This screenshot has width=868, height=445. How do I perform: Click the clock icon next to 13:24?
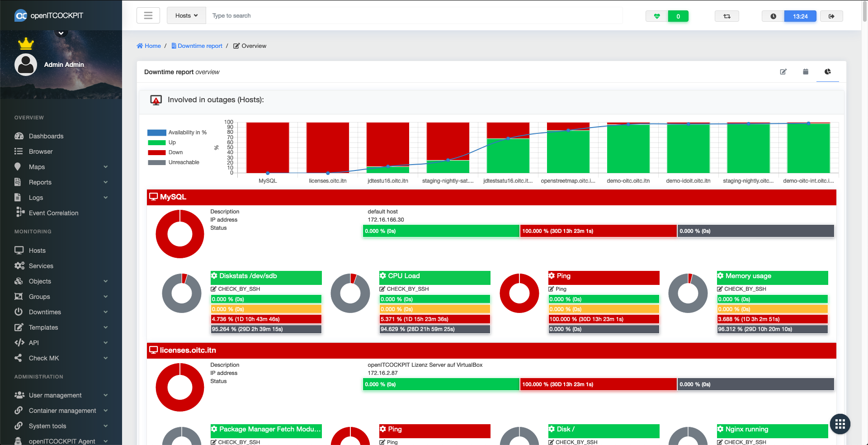point(773,16)
